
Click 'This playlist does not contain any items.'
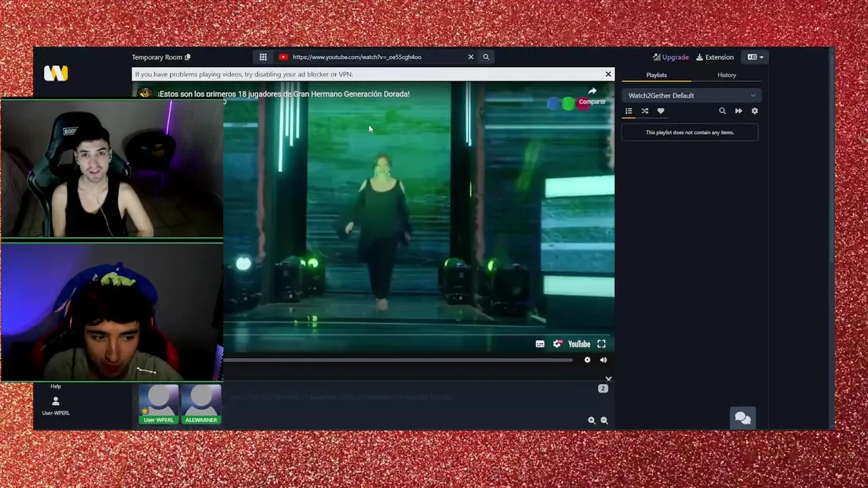click(x=690, y=132)
